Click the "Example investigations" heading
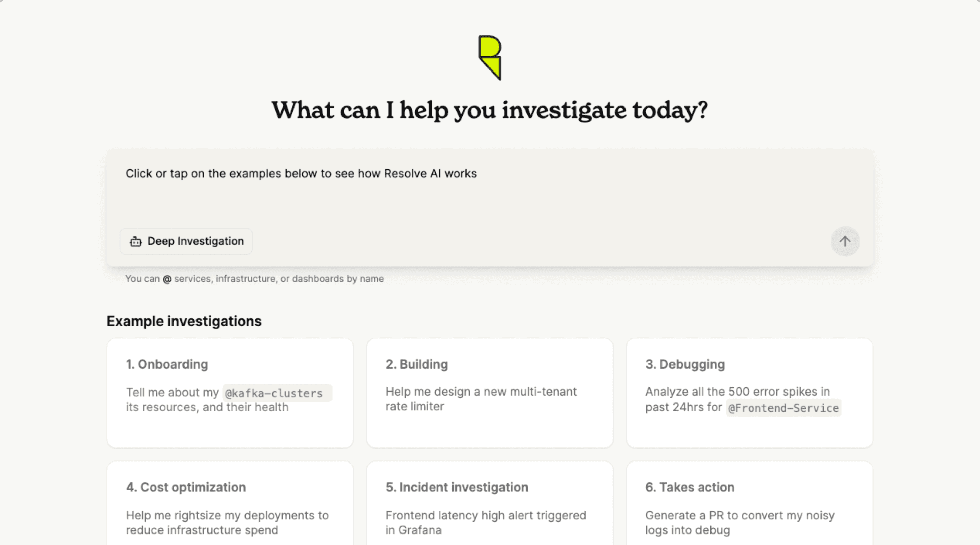Image resolution: width=980 pixels, height=545 pixels. (184, 321)
